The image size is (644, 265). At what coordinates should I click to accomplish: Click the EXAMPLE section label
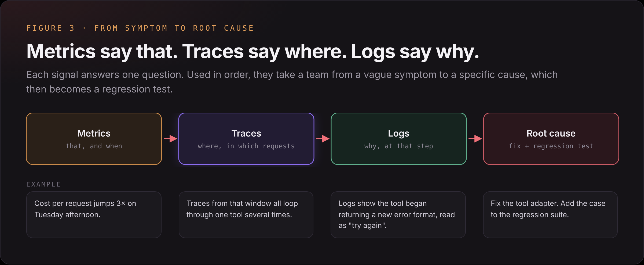[44, 184]
